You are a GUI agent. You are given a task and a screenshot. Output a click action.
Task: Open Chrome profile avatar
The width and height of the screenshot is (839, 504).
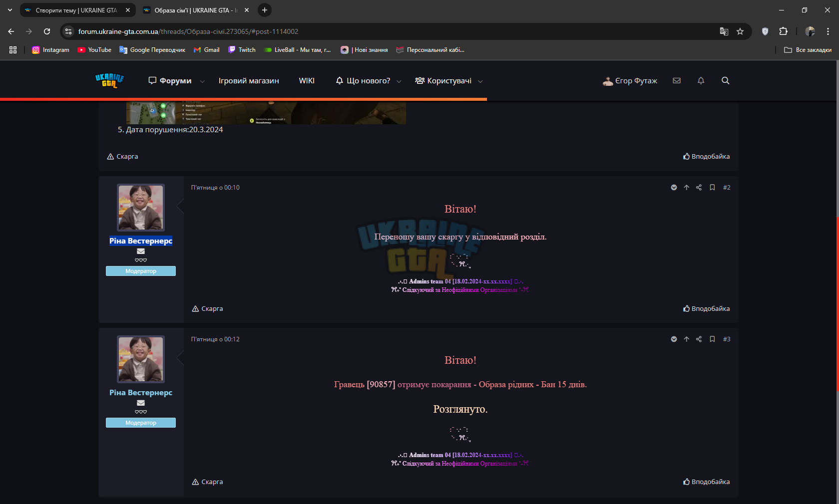click(810, 31)
